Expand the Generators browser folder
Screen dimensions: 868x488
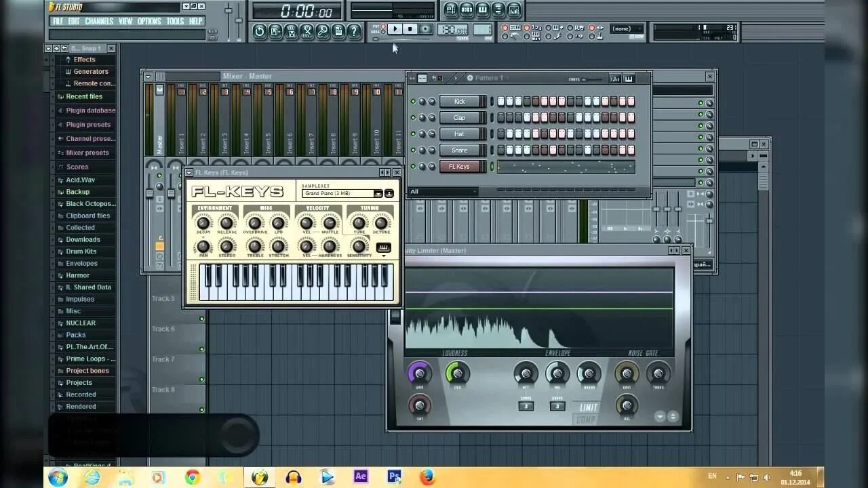point(90,72)
